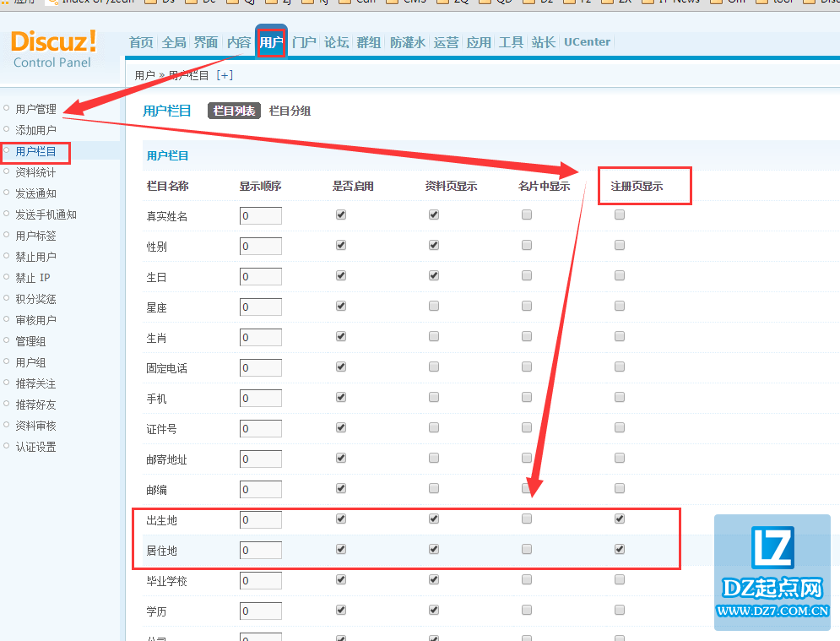
Task: Uncheck 注册页显示 for 出生地
Action: (620, 519)
